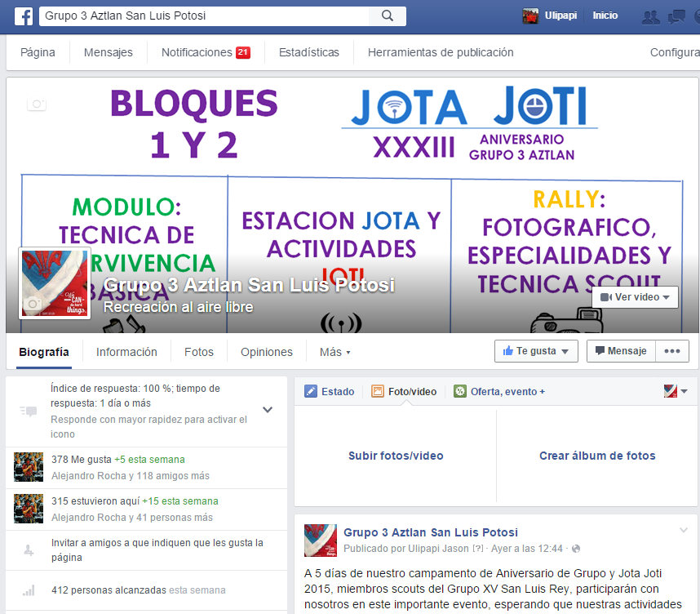Switch to the Página tab
The width and height of the screenshot is (700, 614).
pyautogui.click(x=38, y=52)
